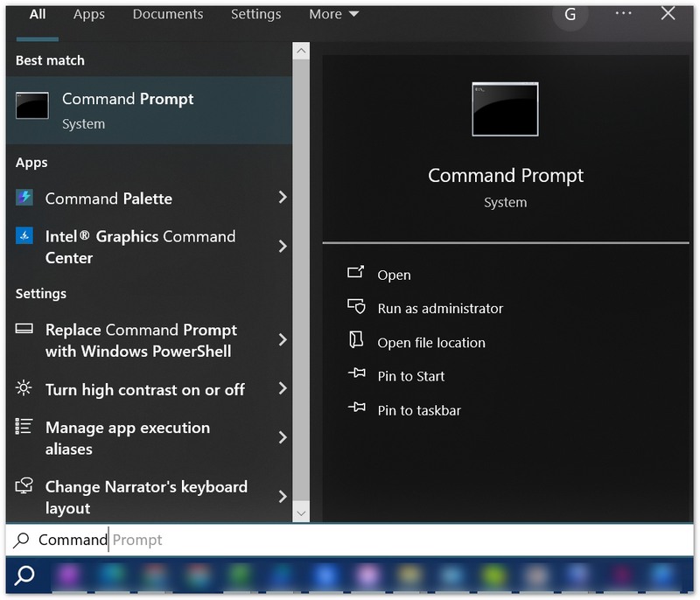Image resolution: width=700 pixels, height=600 pixels.
Task: Open the G user account avatar
Action: click(570, 14)
